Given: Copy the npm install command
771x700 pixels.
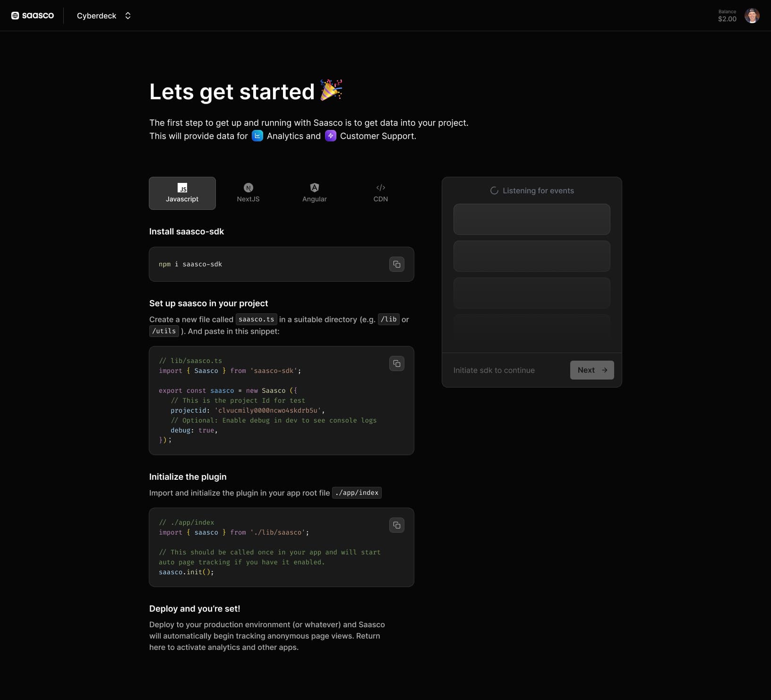Looking at the screenshot, I should 397,264.
